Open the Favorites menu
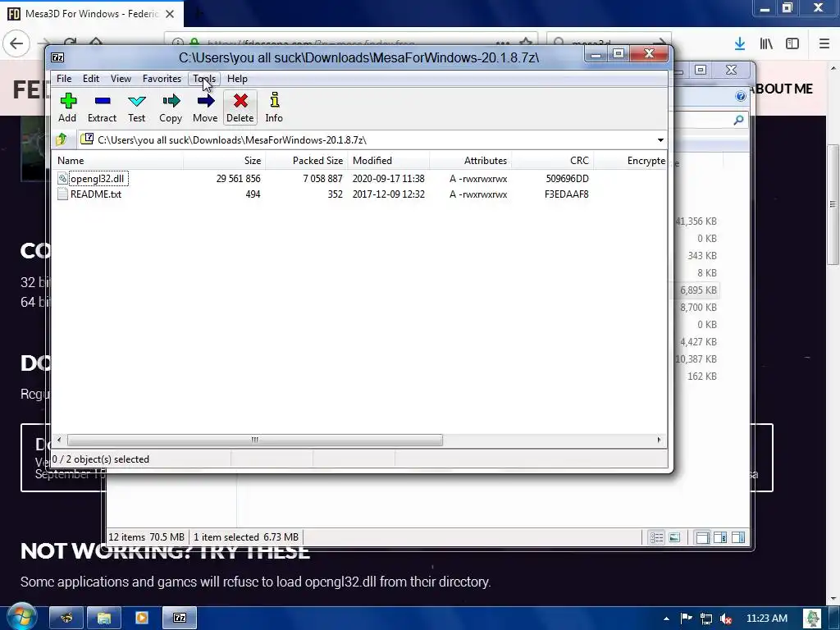This screenshot has width=840, height=630. tap(162, 79)
